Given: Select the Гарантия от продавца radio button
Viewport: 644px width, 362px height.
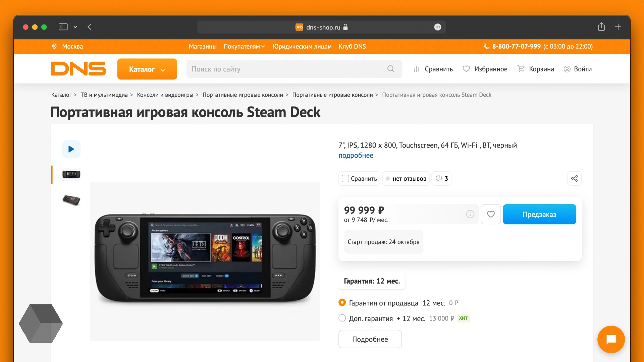Looking at the screenshot, I should pos(342,302).
